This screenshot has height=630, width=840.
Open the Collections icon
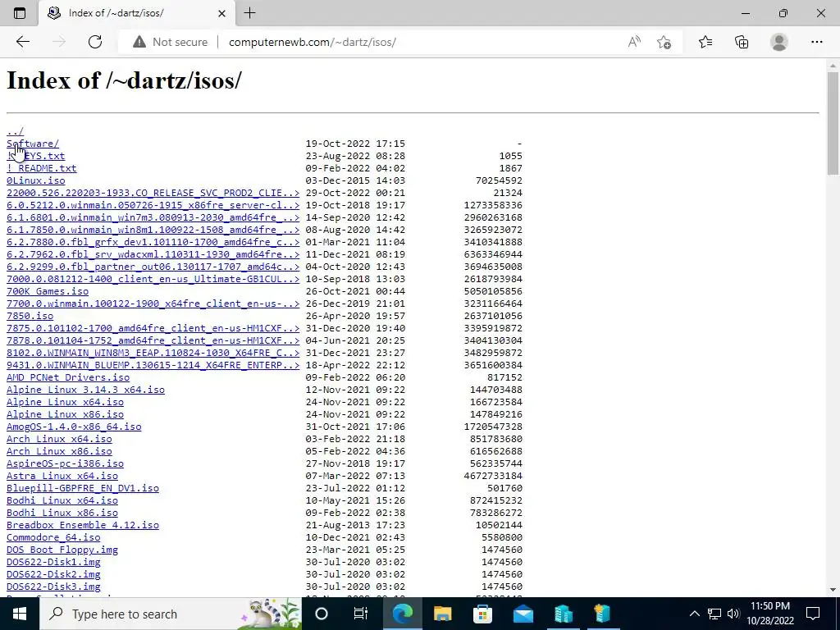[742, 42]
